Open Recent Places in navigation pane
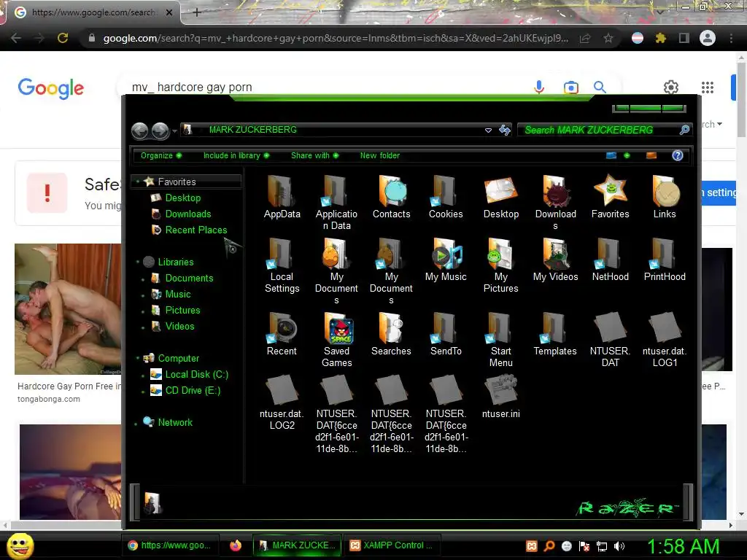The height and width of the screenshot is (560, 747). click(x=196, y=230)
